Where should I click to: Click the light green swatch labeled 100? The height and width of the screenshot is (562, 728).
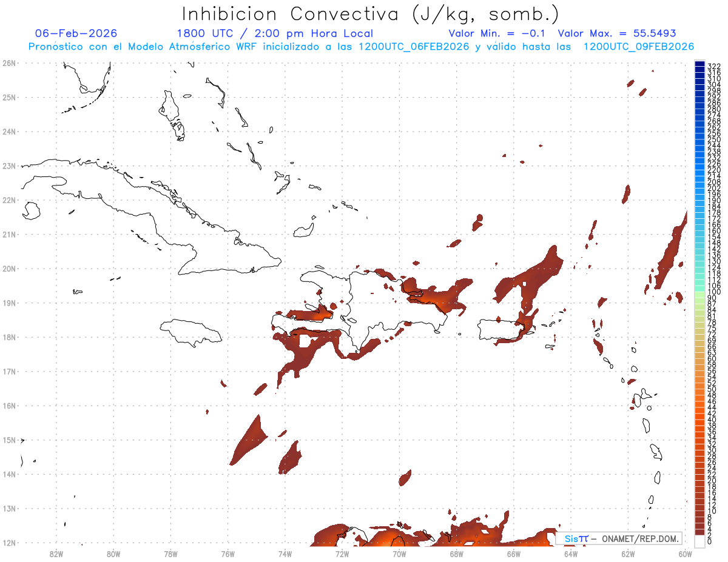[699, 294]
